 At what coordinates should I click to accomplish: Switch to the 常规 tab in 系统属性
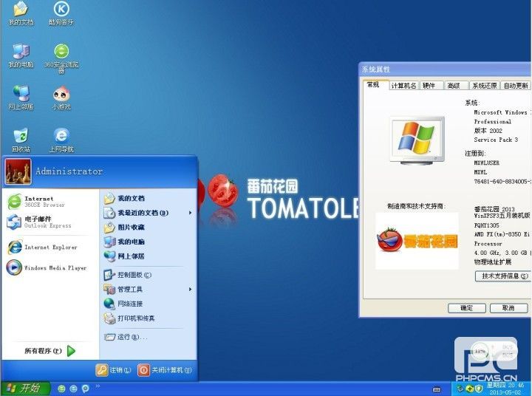375,85
